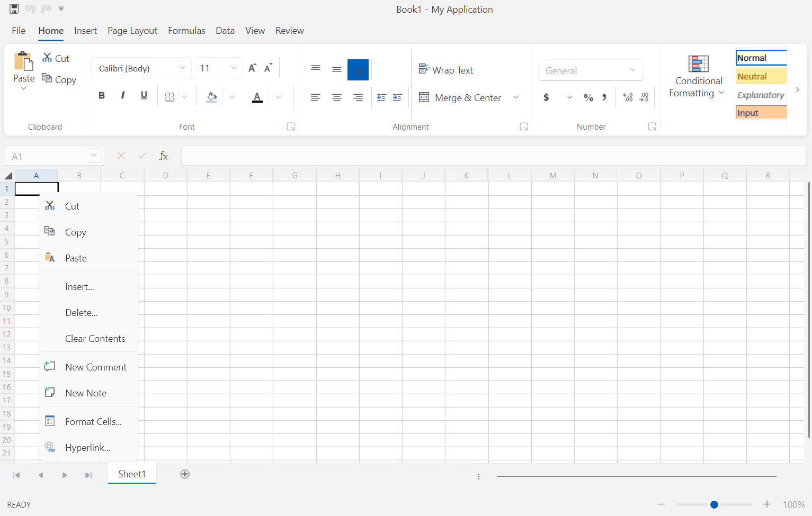Choose Format Cells from context menu
Image resolution: width=812 pixels, height=516 pixels.
click(93, 421)
